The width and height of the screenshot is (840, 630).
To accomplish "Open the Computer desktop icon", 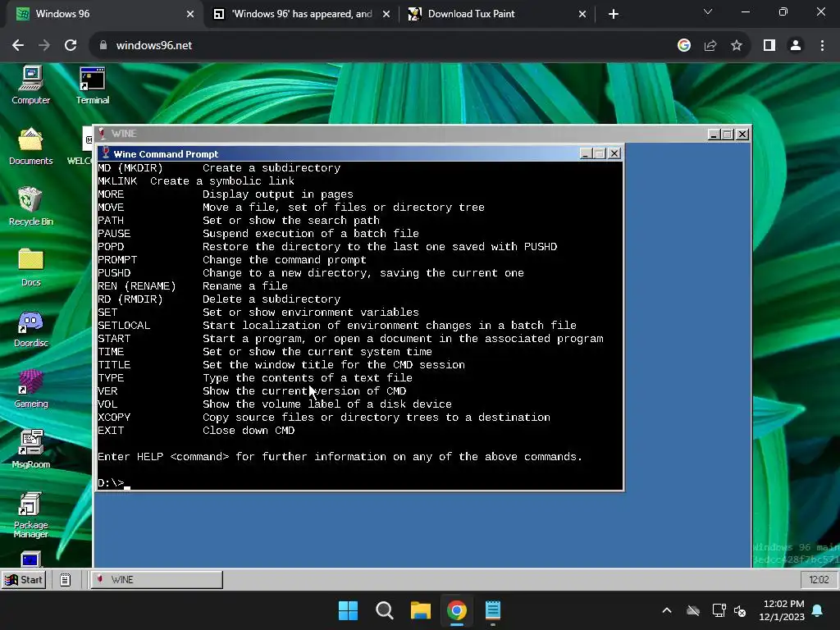I will 30,85.
